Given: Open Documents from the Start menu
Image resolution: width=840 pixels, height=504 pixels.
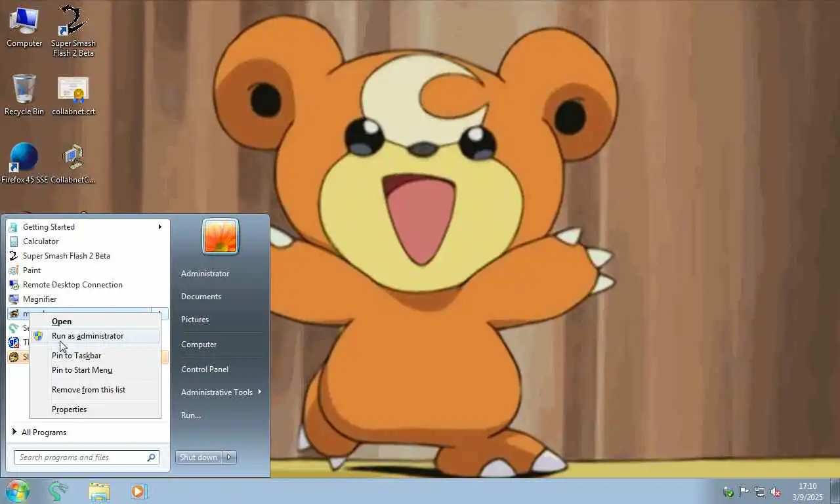Looking at the screenshot, I should pos(201,297).
